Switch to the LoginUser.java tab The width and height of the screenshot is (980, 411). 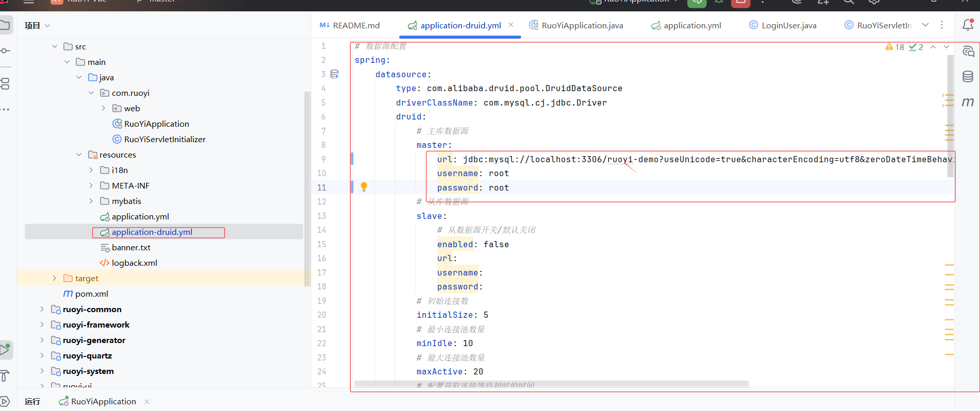tap(783, 25)
